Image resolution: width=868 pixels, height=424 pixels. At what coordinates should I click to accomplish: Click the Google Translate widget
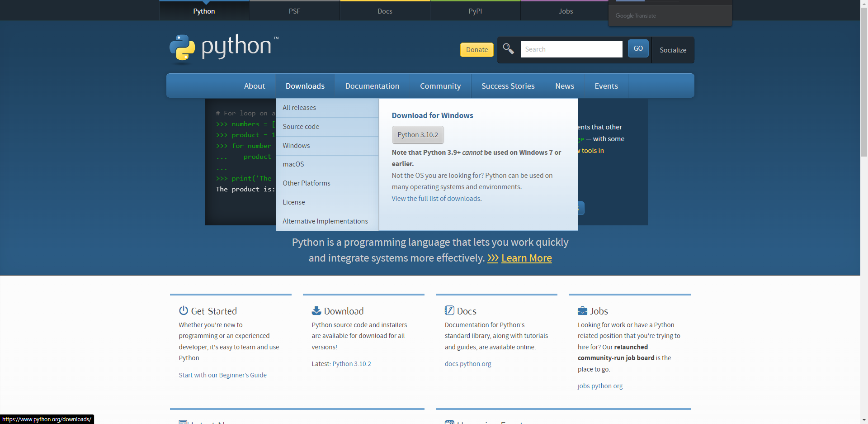coord(670,15)
